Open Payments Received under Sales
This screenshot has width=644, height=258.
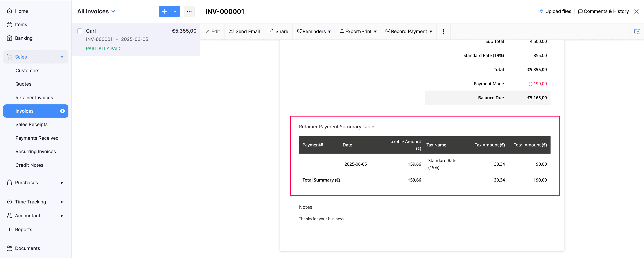click(37, 138)
